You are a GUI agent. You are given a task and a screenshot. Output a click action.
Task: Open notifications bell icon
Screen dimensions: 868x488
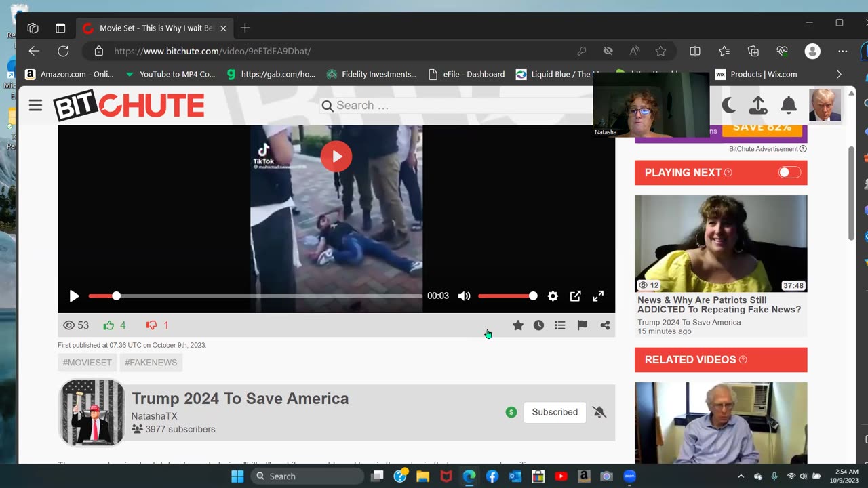click(788, 105)
